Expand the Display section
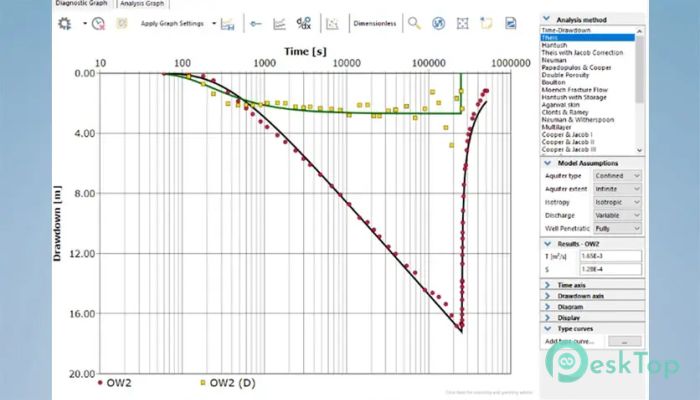The height and width of the screenshot is (400, 700). coord(548,317)
